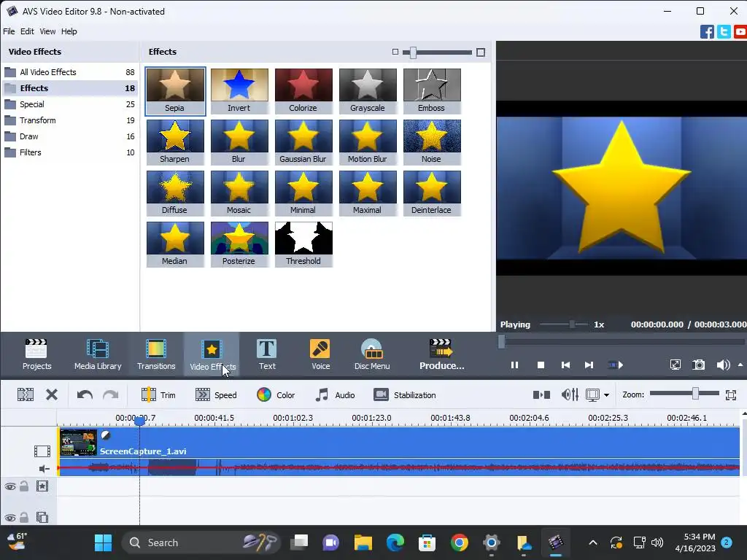Open the Disc Menu section
747x560 pixels.
point(371,354)
